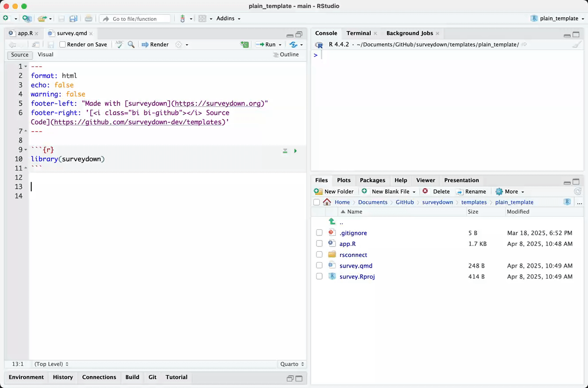Viewport: 588px width, 388px height.
Task: Click the version control git icon
Action: tap(182, 19)
